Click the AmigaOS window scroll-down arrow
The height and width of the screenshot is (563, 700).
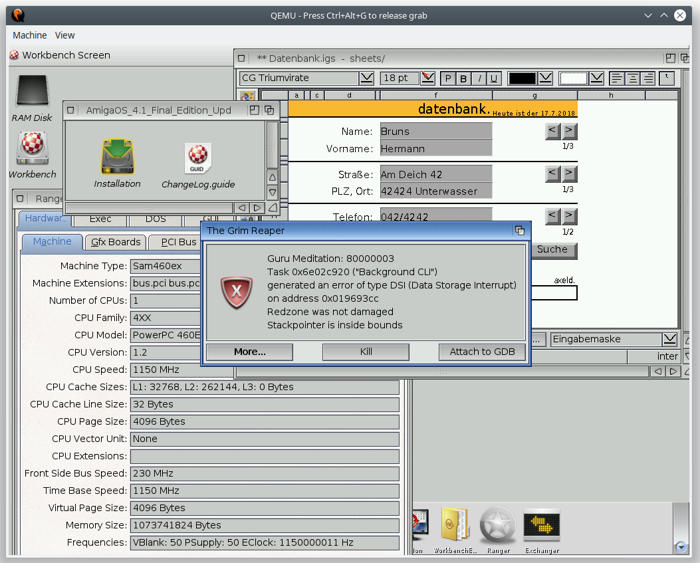coord(272,192)
